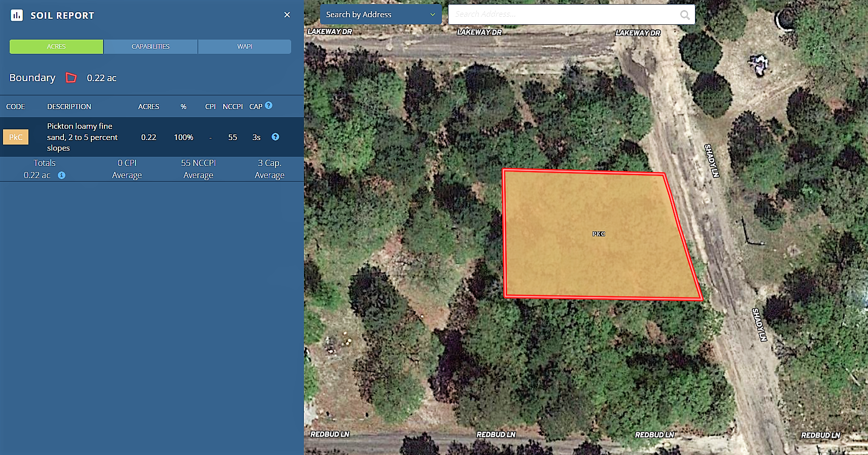Viewport: 868px width, 455px height.
Task: Click the magnifier search icon
Action: tap(684, 15)
